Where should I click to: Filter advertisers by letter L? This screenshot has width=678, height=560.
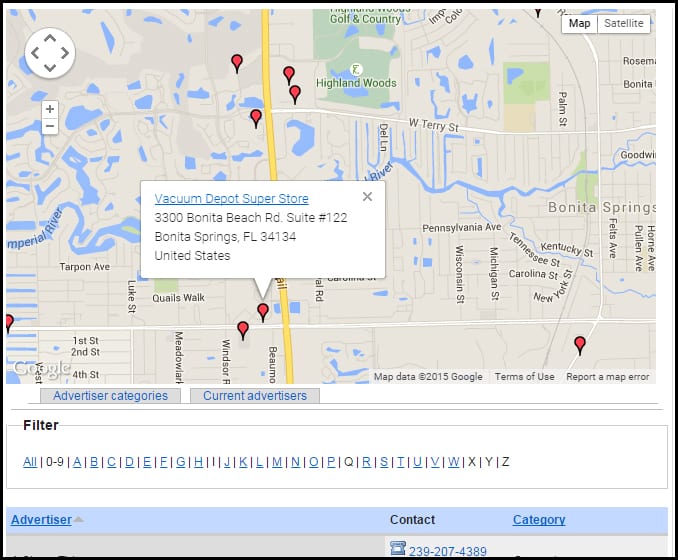[259, 462]
